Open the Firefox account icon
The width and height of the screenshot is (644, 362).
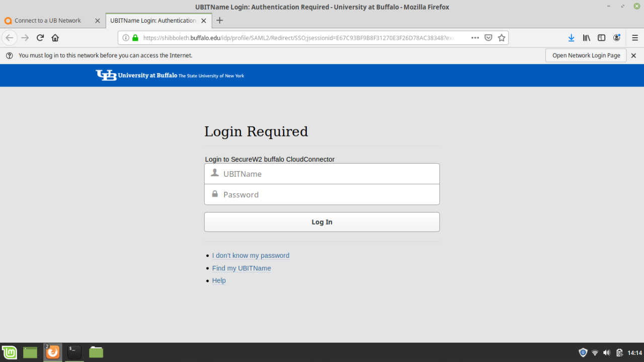coord(616,38)
